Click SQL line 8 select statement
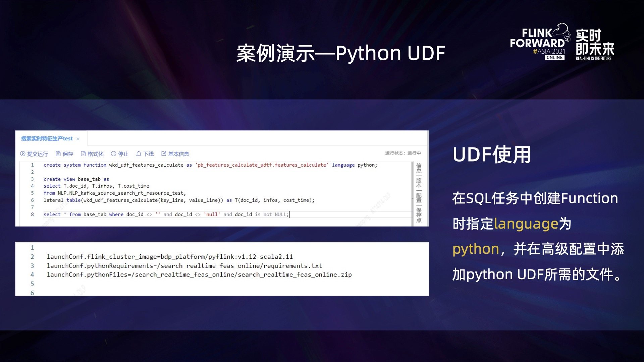This screenshot has height=362, width=644. click(166, 215)
